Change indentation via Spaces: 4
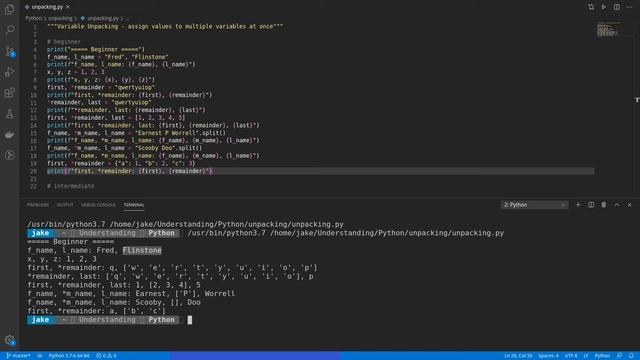This screenshot has width=640, height=360. (x=548, y=356)
